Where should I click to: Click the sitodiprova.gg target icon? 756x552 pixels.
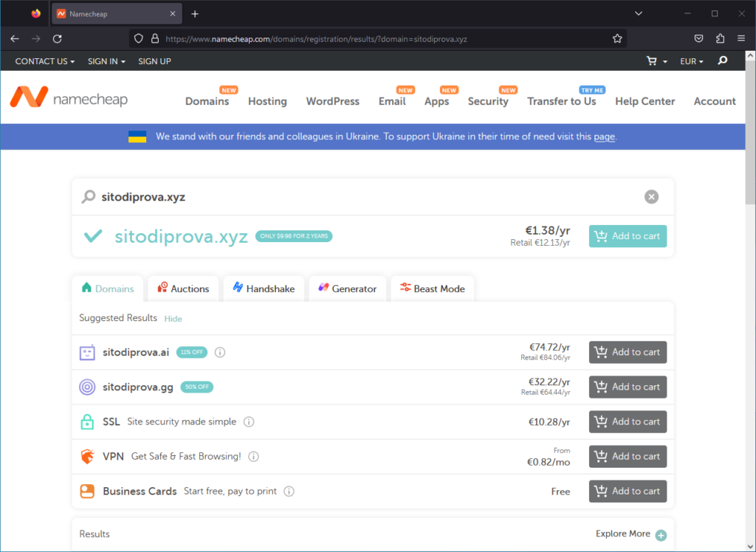(x=87, y=387)
